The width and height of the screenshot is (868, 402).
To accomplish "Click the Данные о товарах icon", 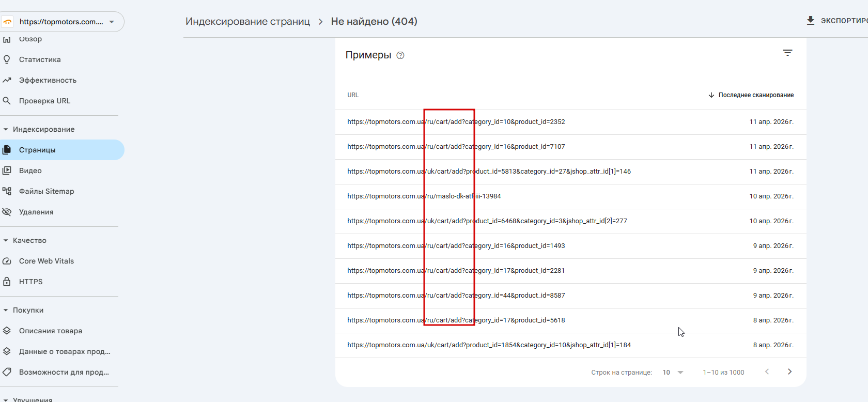I will [x=7, y=351].
